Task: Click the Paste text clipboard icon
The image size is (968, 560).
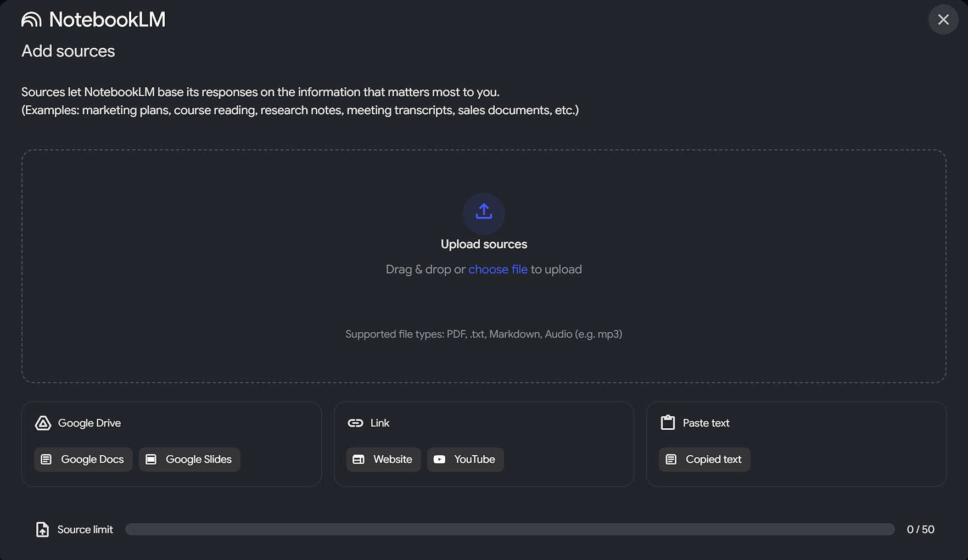Action: click(x=668, y=423)
